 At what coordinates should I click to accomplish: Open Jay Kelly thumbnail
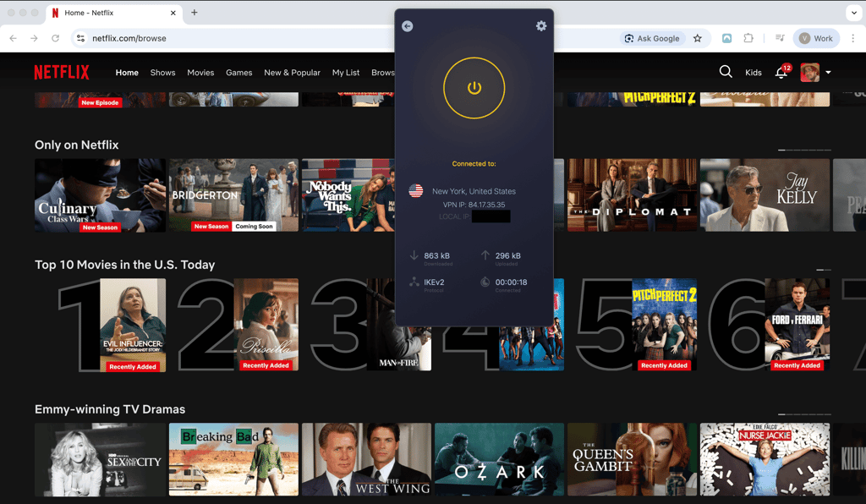765,195
